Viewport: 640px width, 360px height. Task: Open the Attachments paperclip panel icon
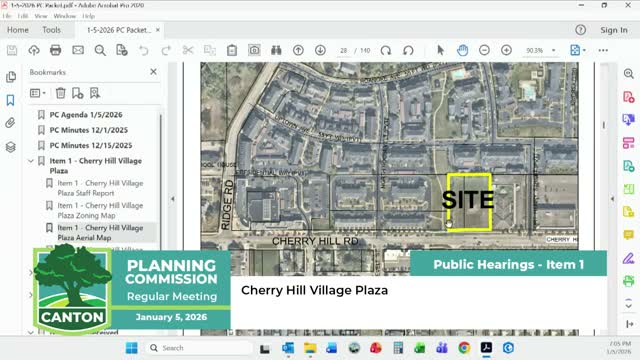(10, 123)
